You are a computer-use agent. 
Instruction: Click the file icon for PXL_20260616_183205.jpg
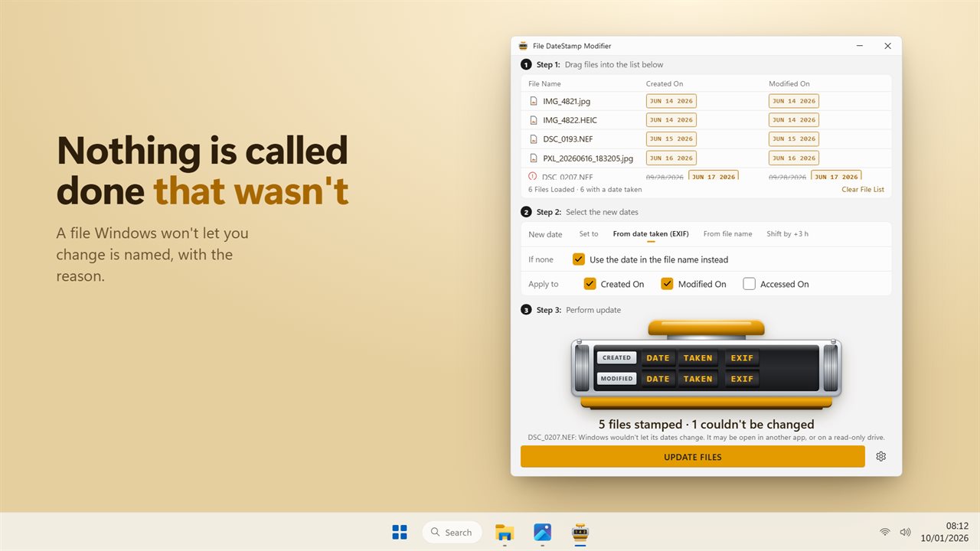[x=534, y=158]
